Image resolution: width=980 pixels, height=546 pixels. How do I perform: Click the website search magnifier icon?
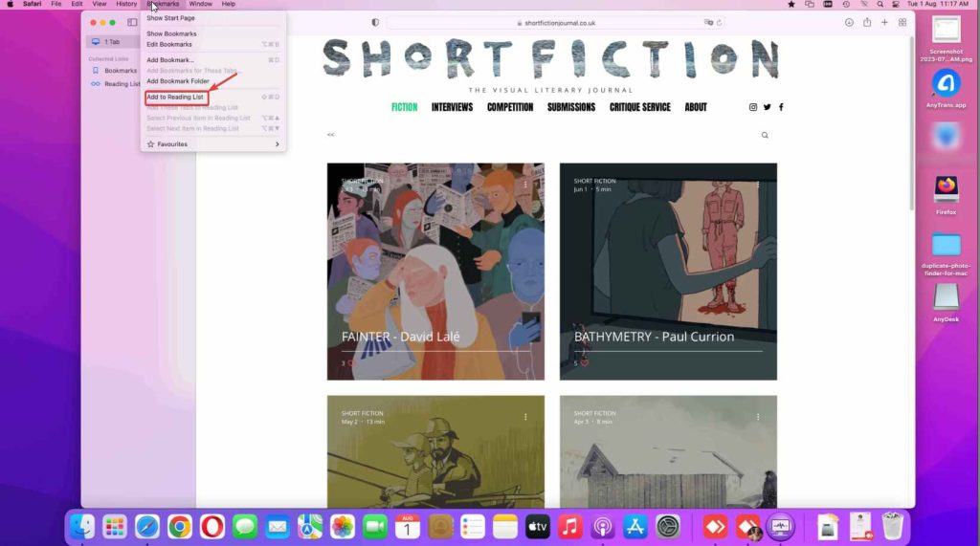(x=765, y=135)
